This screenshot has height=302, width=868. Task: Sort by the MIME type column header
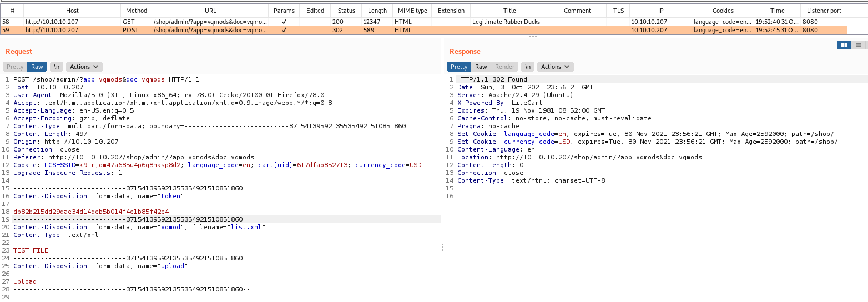click(413, 11)
